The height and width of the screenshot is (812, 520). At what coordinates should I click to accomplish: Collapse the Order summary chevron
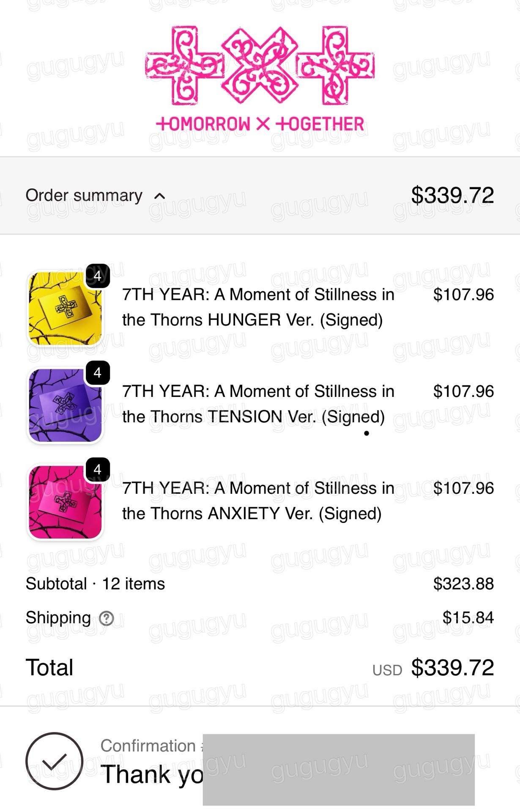pyautogui.click(x=160, y=196)
